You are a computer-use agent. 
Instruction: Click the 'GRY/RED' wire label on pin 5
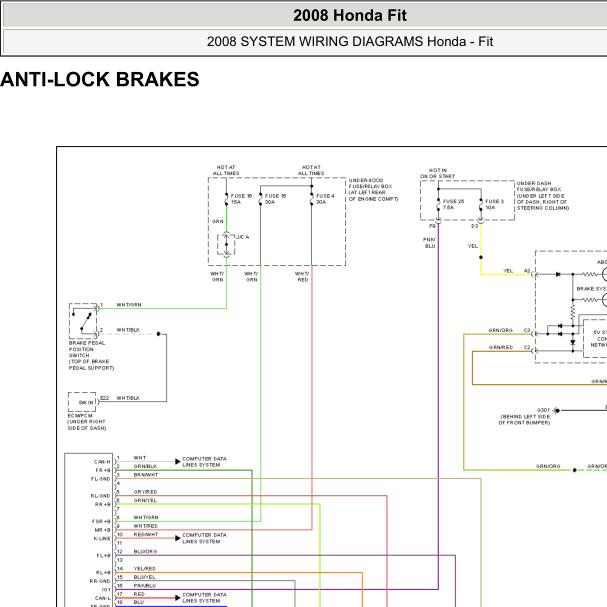pyautogui.click(x=145, y=492)
